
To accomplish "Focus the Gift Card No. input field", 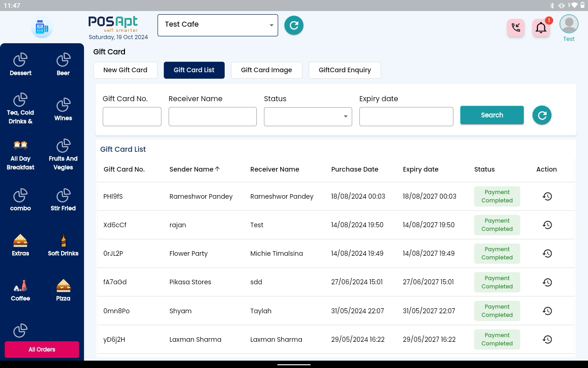I will pyautogui.click(x=132, y=116).
